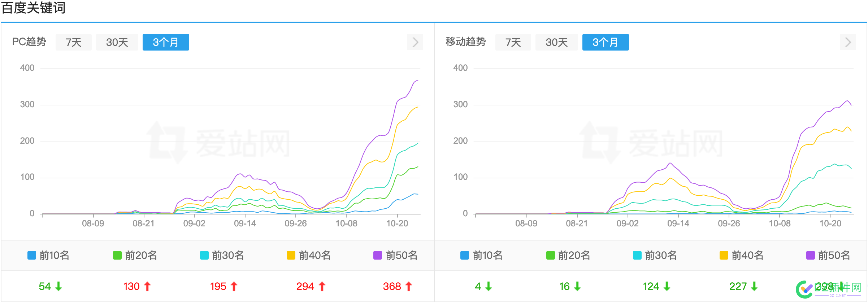The width and height of the screenshot is (868, 304).
Task: Toggle 前50名 purple legend swatch in PC chart
Action: [x=378, y=255]
